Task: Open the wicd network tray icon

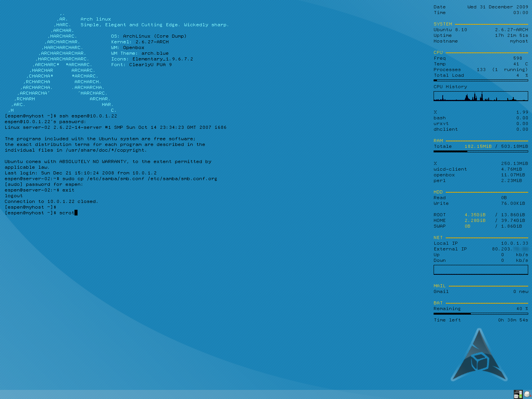Action: tap(518, 394)
